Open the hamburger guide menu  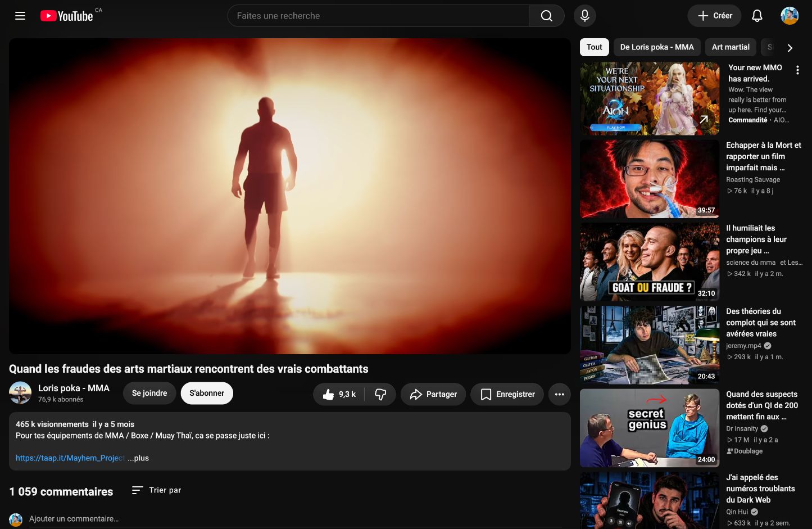pyautogui.click(x=20, y=16)
